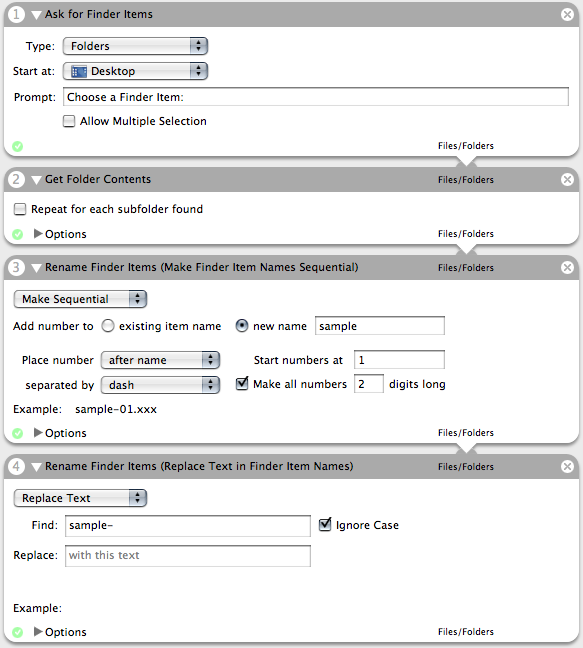The image size is (583, 648).
Task: Collapse the Replace Text in Finder Item Names action
Action: coord(36,467)
